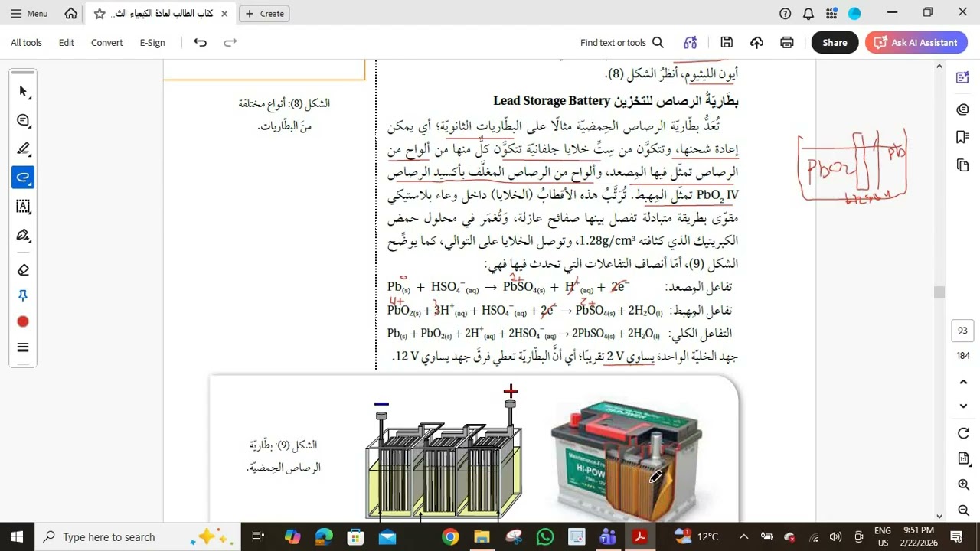Open Task View on the taskbar
980x551 pixels.
tap(258, 536)
